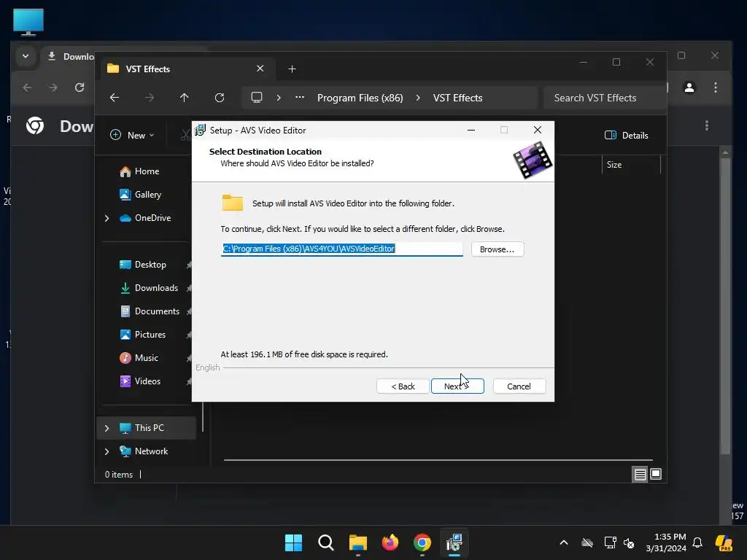The height and width of the screenshot is (560, 747).
Task: Click Next in the AVS Setup dialog
Action: click(457, 386)
